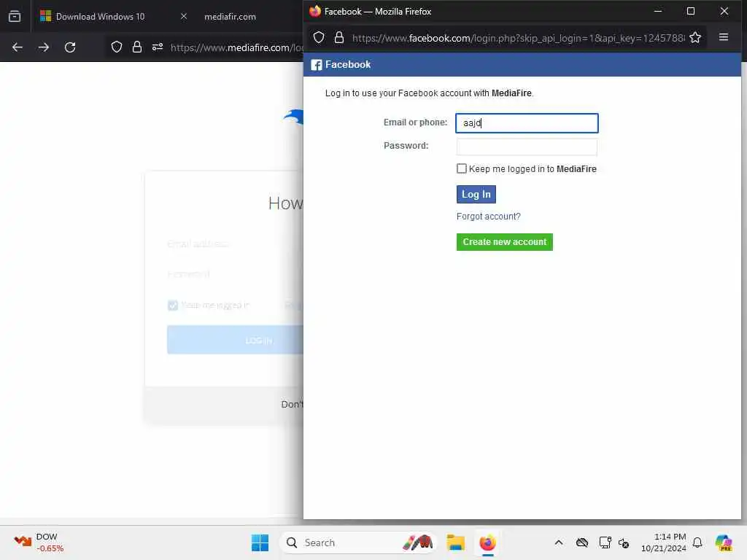
Task: Maximize the Facebook Firefox popup window
Action: [690, 11]
